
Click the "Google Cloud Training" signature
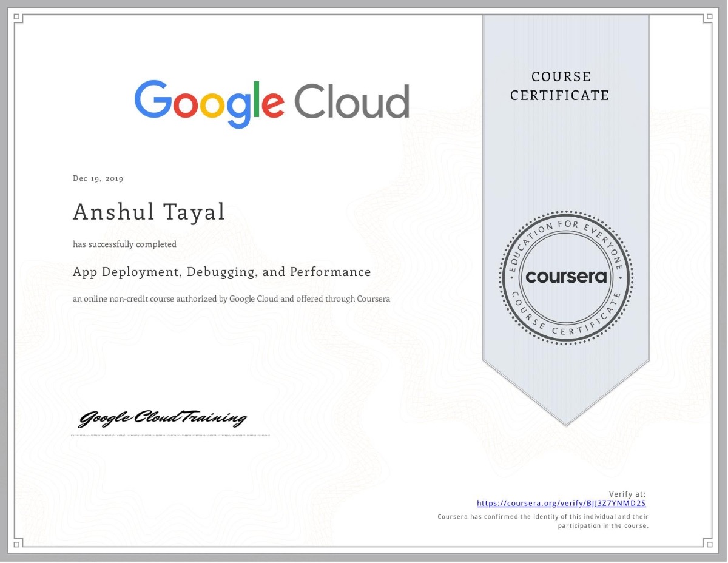coord(163,418)
